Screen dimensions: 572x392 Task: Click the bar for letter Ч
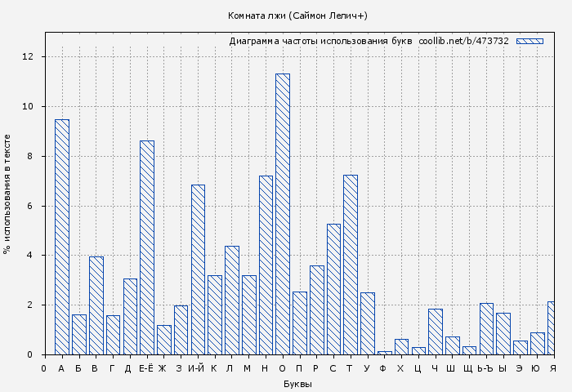(x=436, y=332)
